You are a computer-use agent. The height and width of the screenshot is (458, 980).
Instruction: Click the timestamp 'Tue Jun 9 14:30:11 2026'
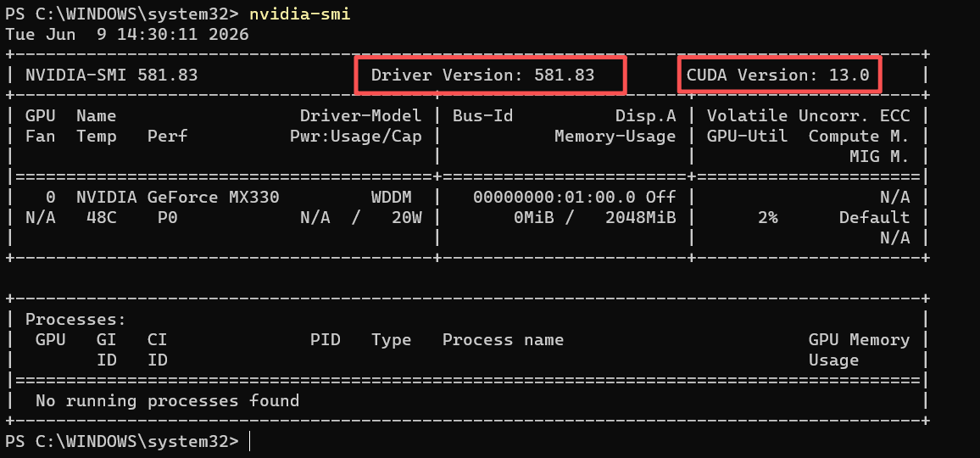[x=127, y=35]
